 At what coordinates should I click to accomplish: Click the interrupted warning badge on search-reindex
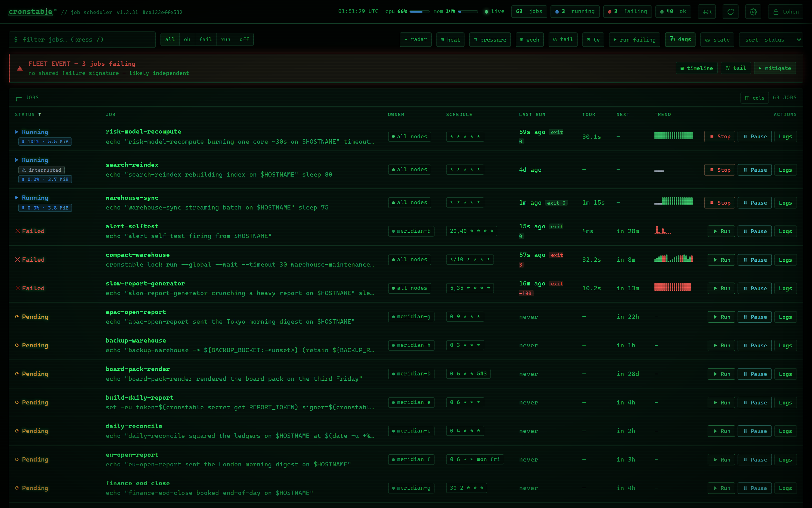point(42,170)
